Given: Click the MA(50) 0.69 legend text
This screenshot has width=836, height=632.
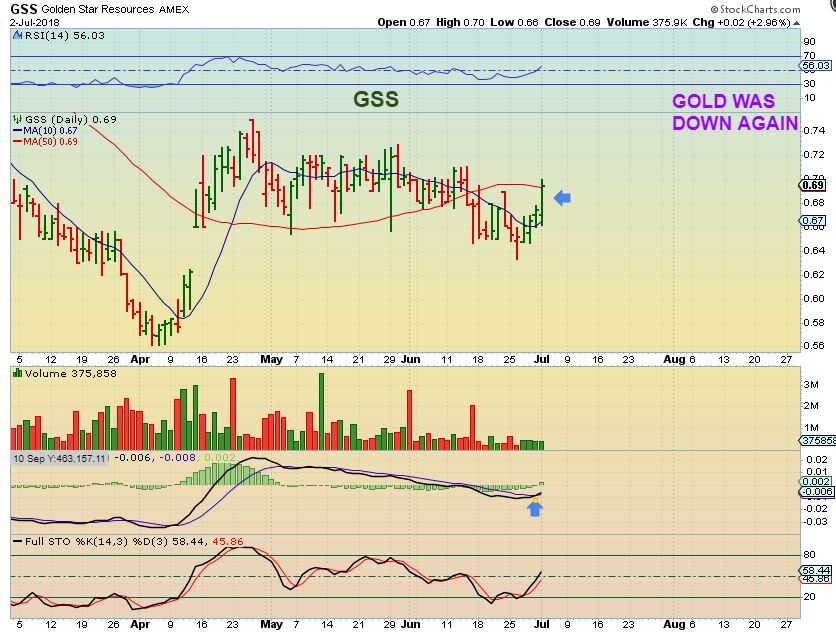Looking at the screenshot, I should point(51,142).
